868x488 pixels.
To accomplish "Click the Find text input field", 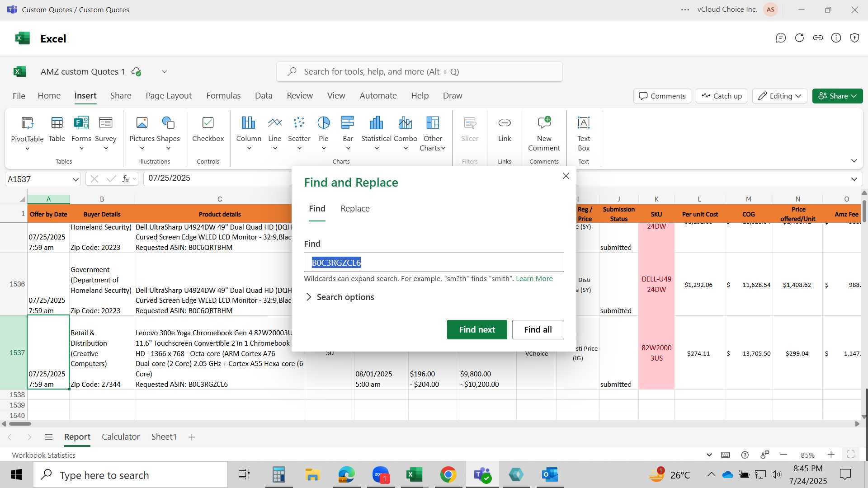I will tap(434, 263).
